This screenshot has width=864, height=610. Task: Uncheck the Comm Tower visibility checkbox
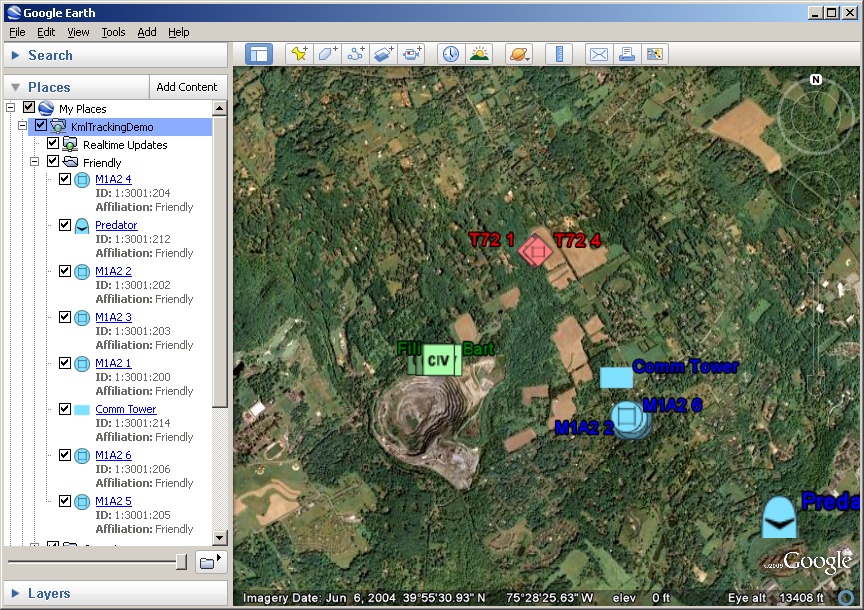(x=65, y=409)
